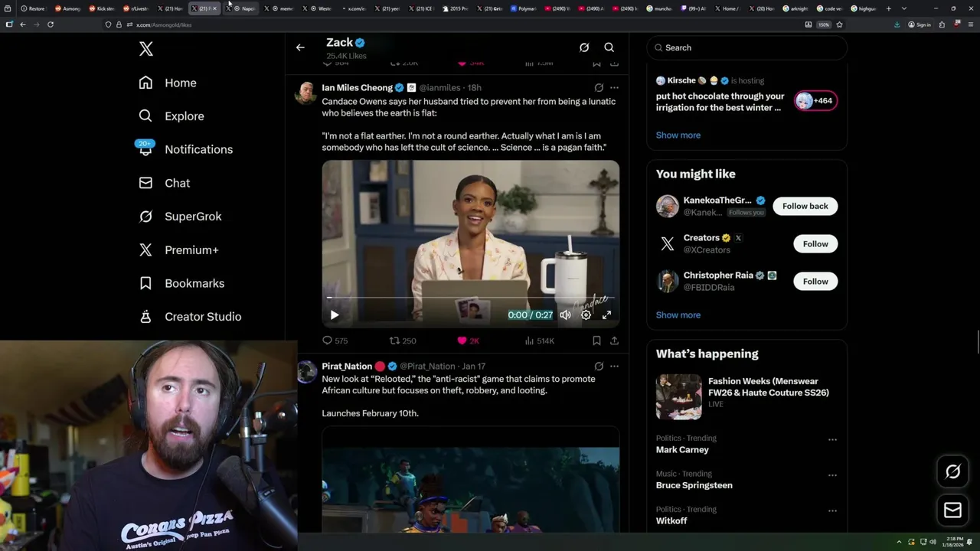Screen dimensions: 980x551
Task: Open Ian Miles Cheong's profile avatar
Action: tap(306, 92)
